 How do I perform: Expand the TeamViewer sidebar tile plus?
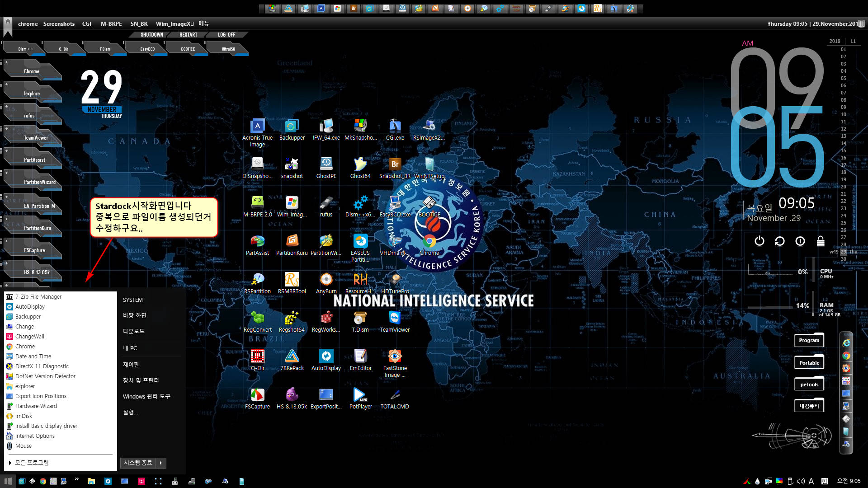coord(6,129)
